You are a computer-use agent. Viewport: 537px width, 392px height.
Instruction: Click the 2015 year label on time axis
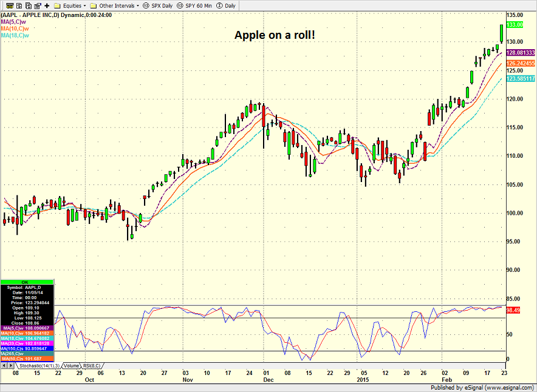(x=363, y=380)
